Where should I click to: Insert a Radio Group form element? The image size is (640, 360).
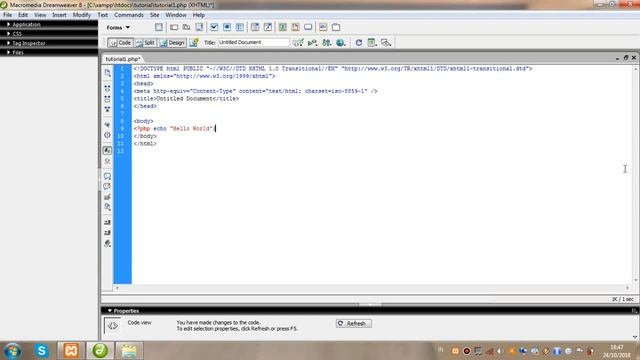coord(240,27)
